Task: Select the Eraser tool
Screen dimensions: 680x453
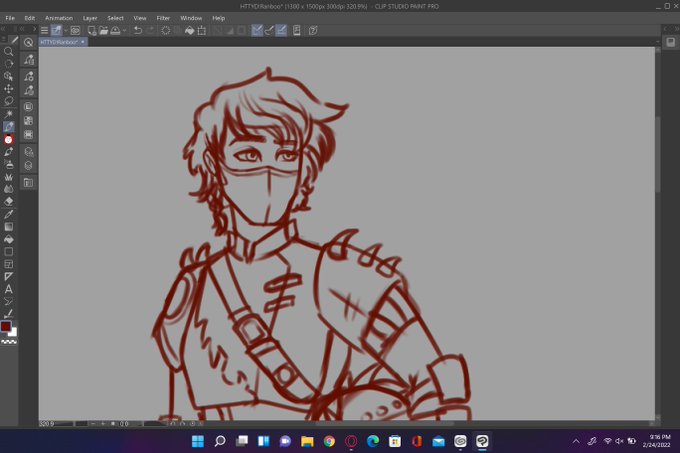Action: pos(8,202)
